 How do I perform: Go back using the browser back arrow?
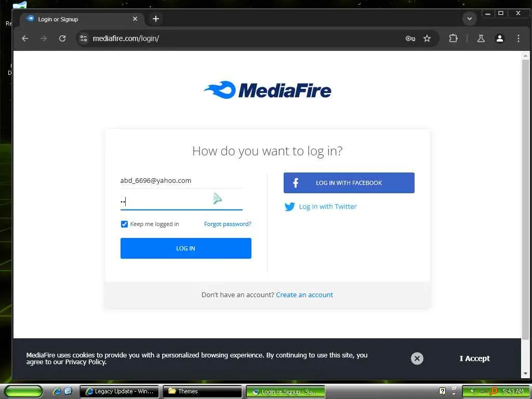click(x=25, y=38)
